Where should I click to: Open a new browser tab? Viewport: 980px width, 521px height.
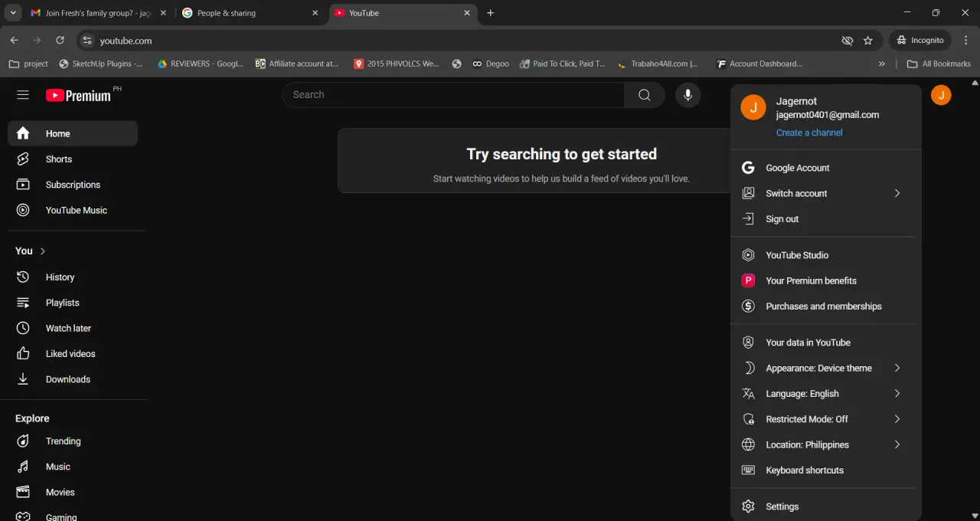[491, 13]
